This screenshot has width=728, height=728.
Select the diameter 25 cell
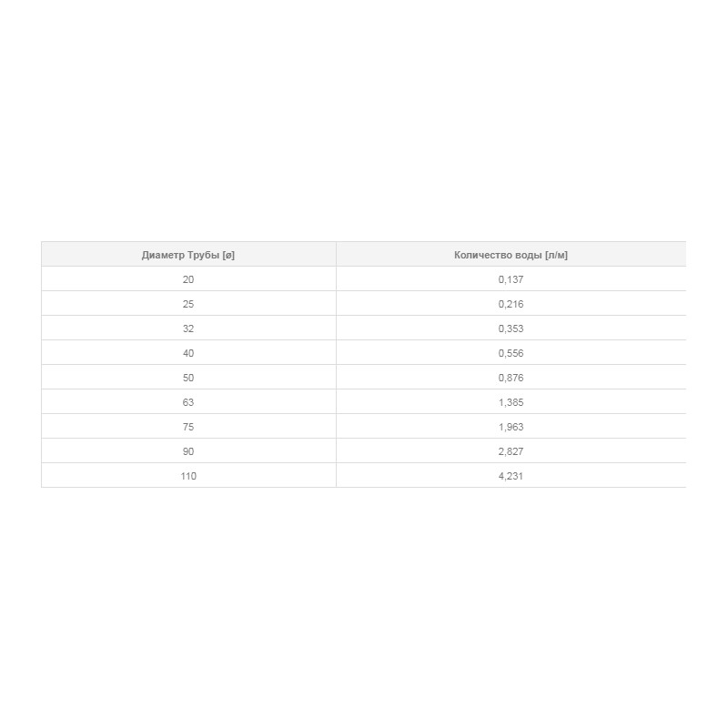(x=188, y=304)
